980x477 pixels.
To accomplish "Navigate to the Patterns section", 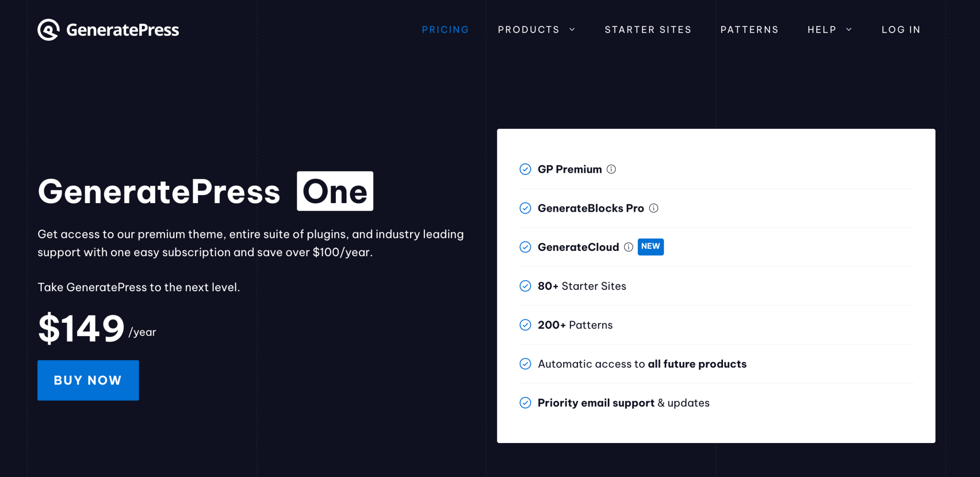I will 749,29.
